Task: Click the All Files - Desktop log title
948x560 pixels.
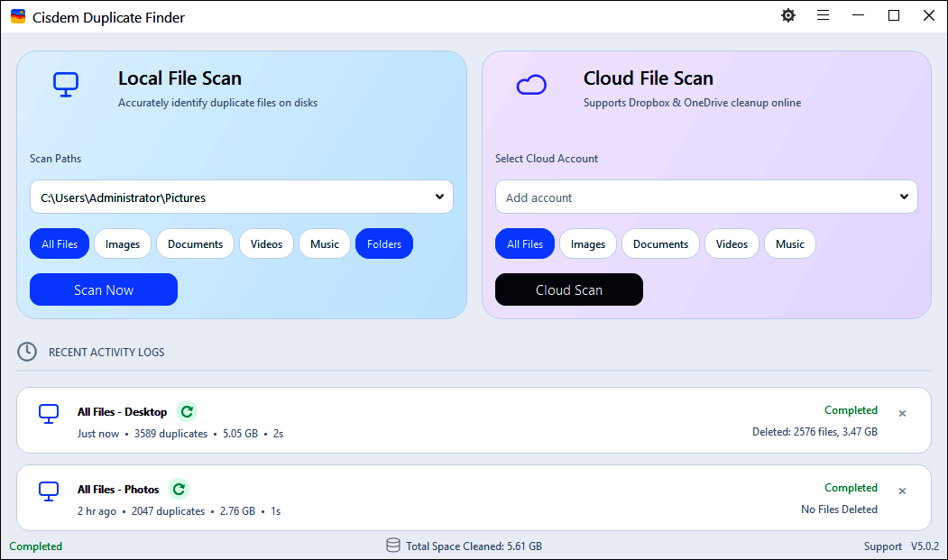Action: coord(122,412)
